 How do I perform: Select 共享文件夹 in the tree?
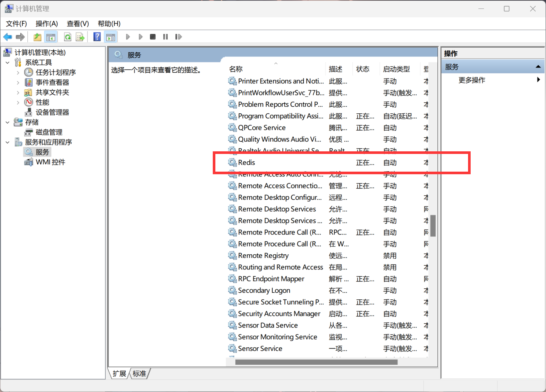[x=52, y=92]
